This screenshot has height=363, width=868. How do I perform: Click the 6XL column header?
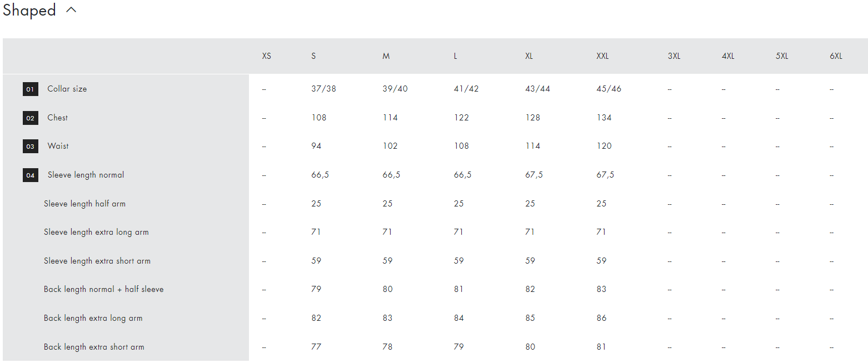[836, 56]
